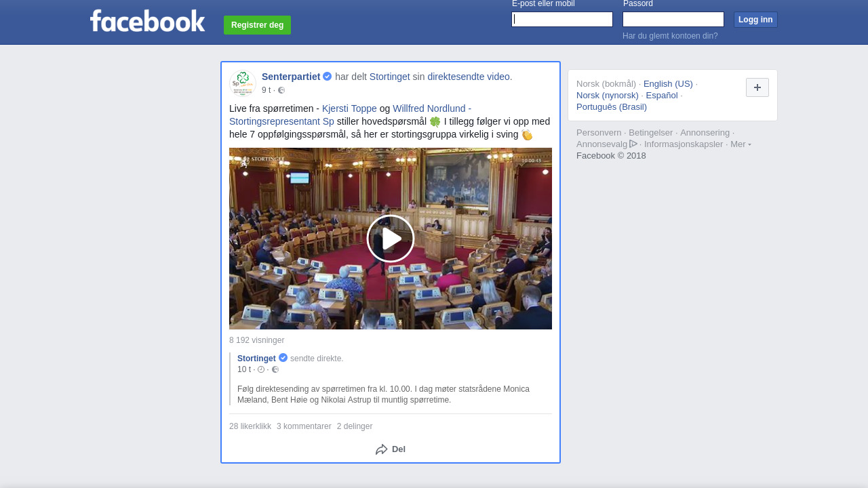Screen dimensions: 868x488
Task: Click the globe icon beside 10 t
Action: pyautogui.click(x=275, y=369)
